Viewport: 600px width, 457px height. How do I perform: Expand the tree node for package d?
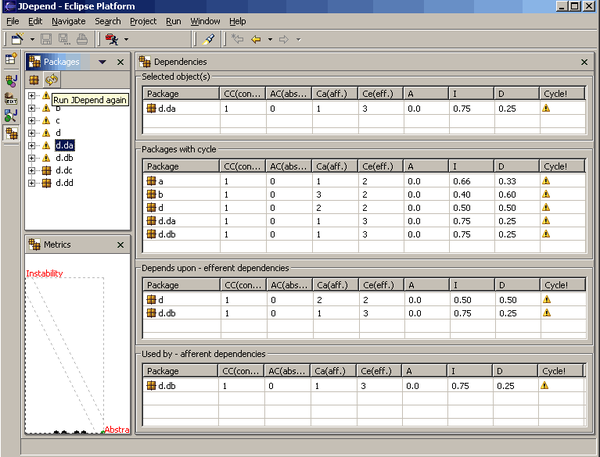click(x=32, y=133)
